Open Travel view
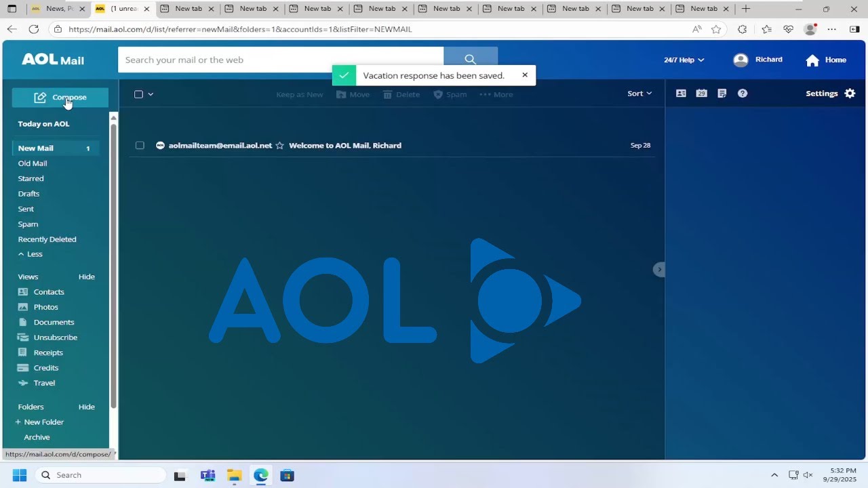868x488 pixels. pos(37,383)
